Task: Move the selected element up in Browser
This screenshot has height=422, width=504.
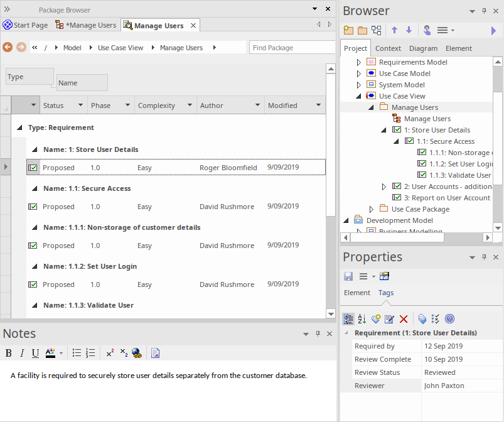Action: [x=395, y=30]
